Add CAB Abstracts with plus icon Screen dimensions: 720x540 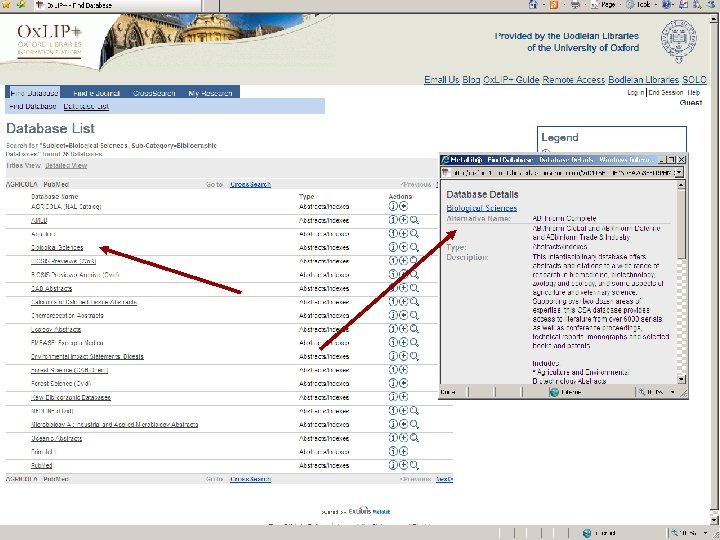coord(403,288)
